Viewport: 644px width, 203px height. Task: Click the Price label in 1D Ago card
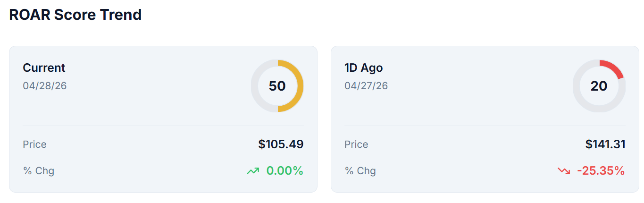pos(356,144)
